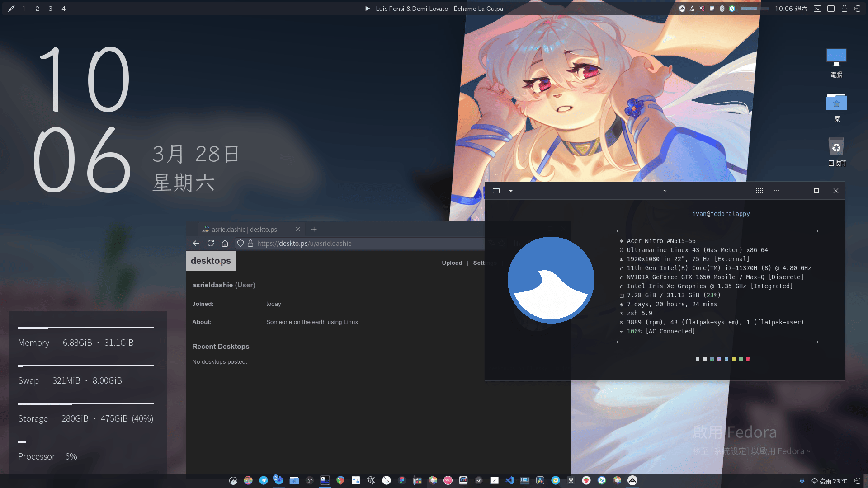
Task: Open terminal icon in top panel
Action: pyautogui.click(x=817, y=9)
